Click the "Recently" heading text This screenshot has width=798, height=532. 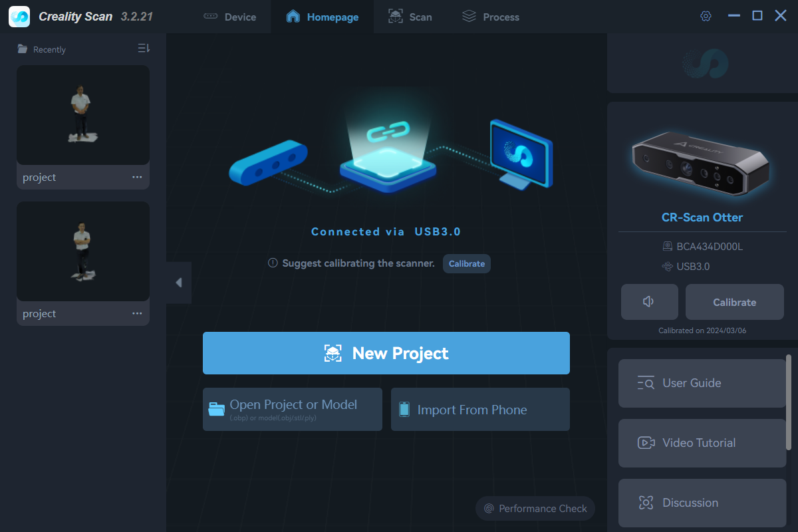click(x=49, y=50)
